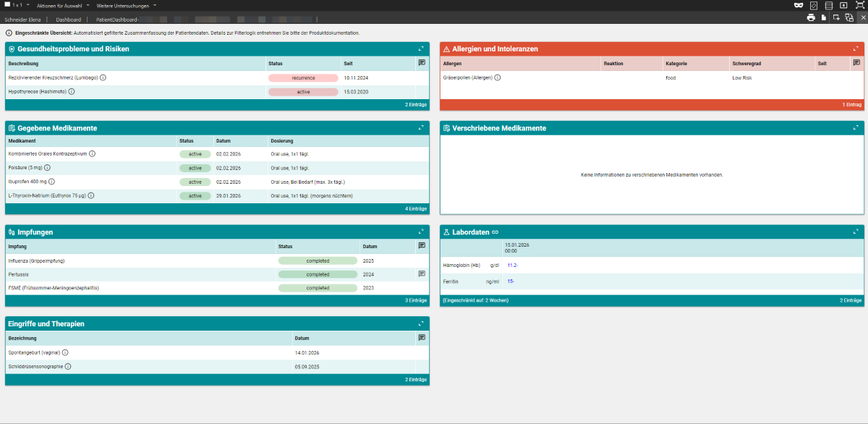
Task: Open the Weitere Untersuchungen menu
Action: (x=127, y=5)
